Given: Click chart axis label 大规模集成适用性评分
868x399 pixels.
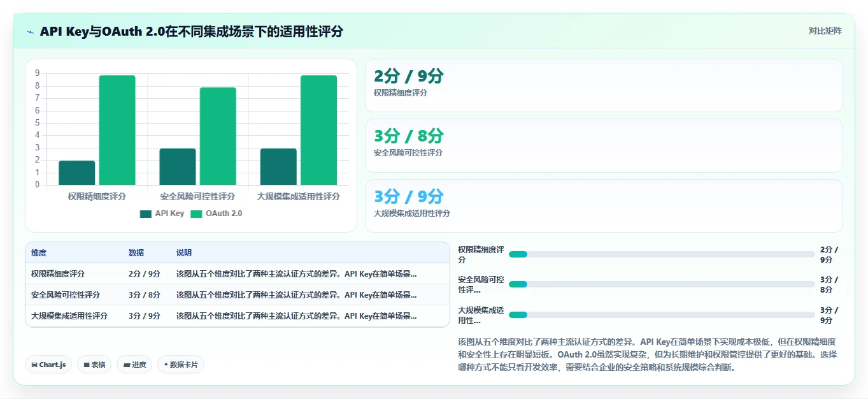Looking at the screenshot, I should tap(299, 196).
